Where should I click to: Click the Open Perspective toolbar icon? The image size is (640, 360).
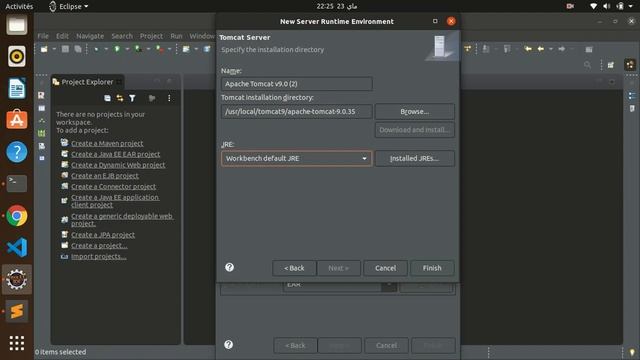pyautogui.click(x=611, y=65)
